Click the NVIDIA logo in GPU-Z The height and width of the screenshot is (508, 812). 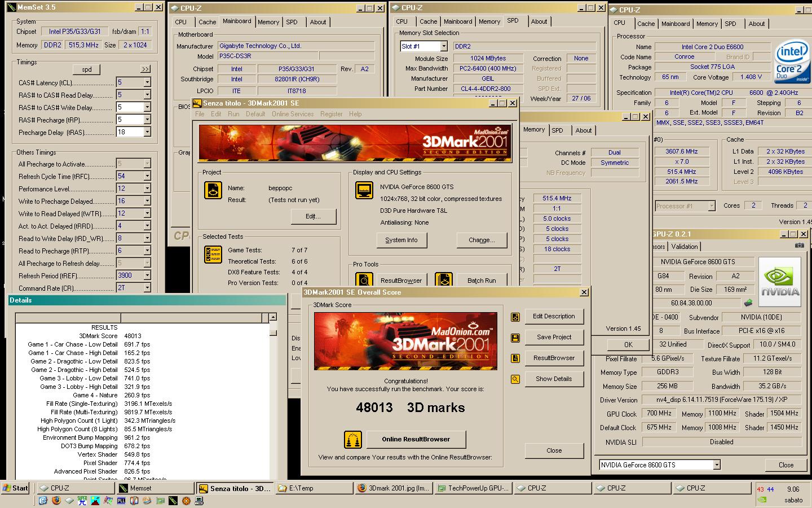[x=780, y=282]
